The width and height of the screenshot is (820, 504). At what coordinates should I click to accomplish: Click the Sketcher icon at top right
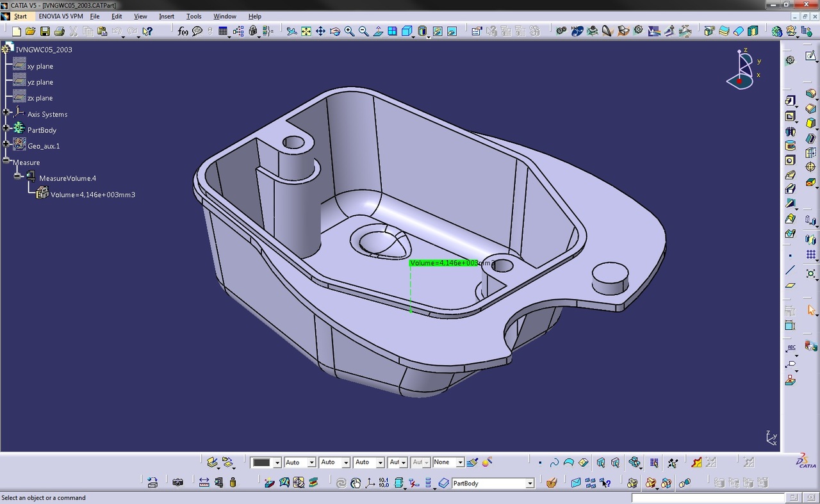tap(811, 56)
